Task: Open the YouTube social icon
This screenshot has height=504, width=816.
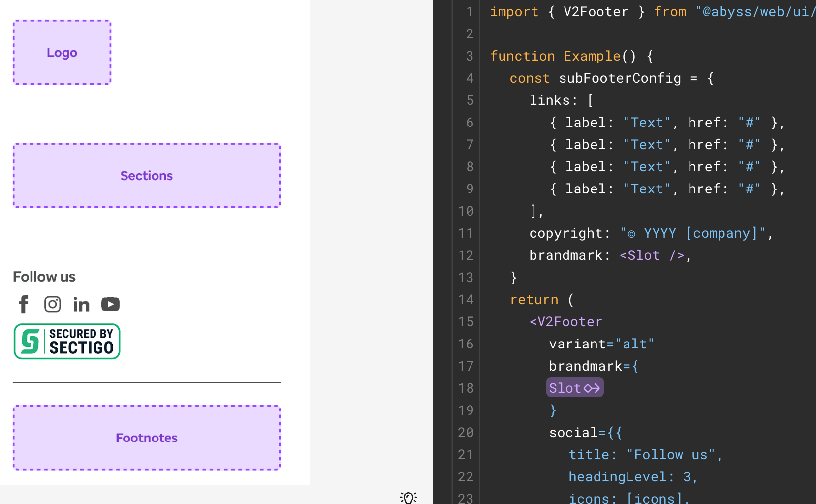Action: point(110,304)
